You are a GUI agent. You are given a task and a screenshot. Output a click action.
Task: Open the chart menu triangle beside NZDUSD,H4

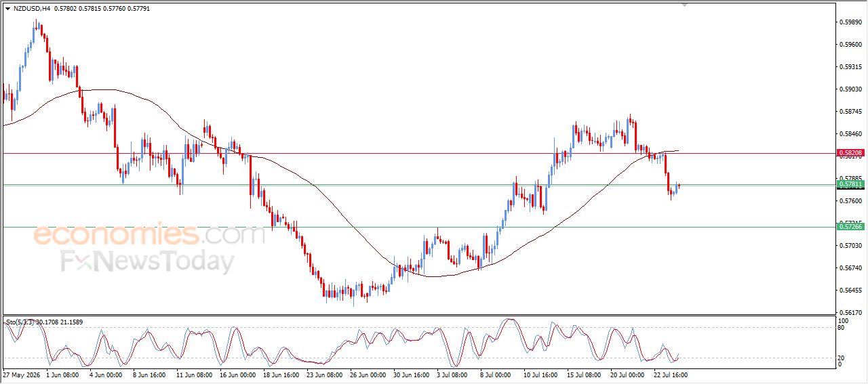point(7,9)
